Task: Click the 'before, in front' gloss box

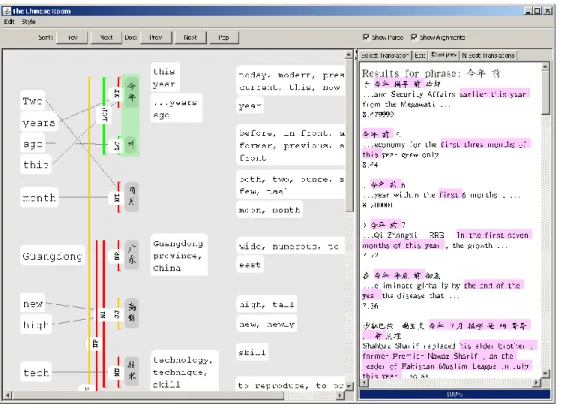Action: [x=291, y=145]
